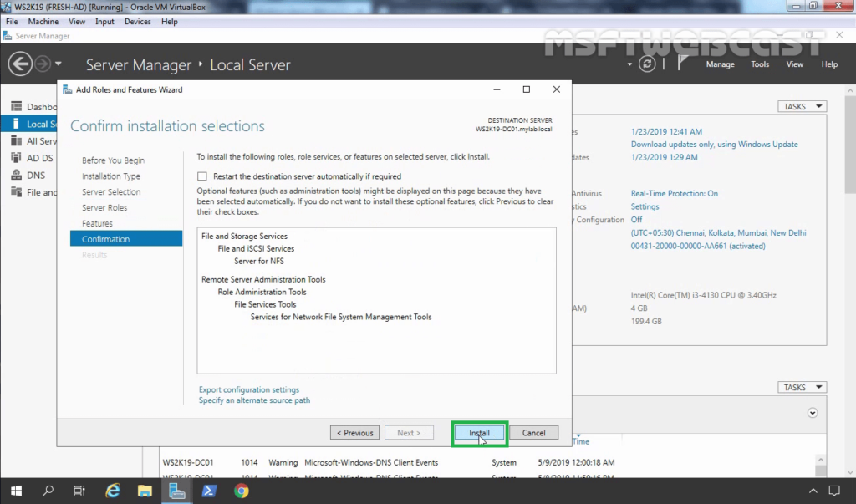Go to Server Roles step
This screenshot has width=856, height=504.
(x=104, y=208)
